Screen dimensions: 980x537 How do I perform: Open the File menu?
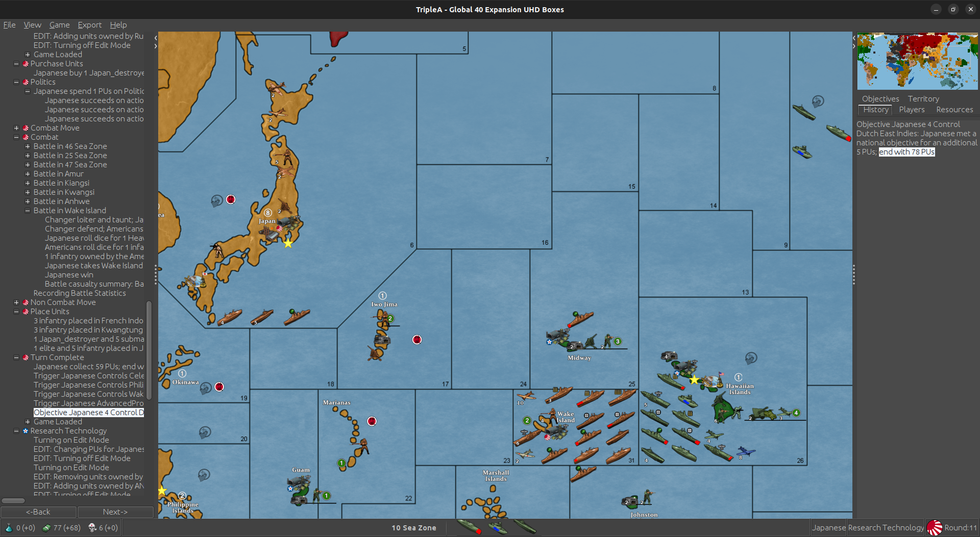[x=9, y=24]
